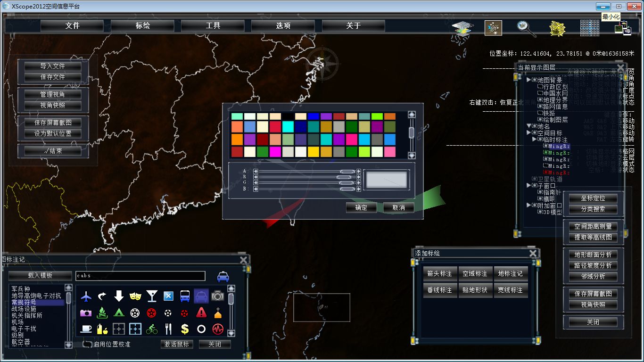The width and height of the screenshot is (644, 362).
Task: Toggle visibility of 行政区划 layer
Action: pyautogui.click(x=540, y=87)
